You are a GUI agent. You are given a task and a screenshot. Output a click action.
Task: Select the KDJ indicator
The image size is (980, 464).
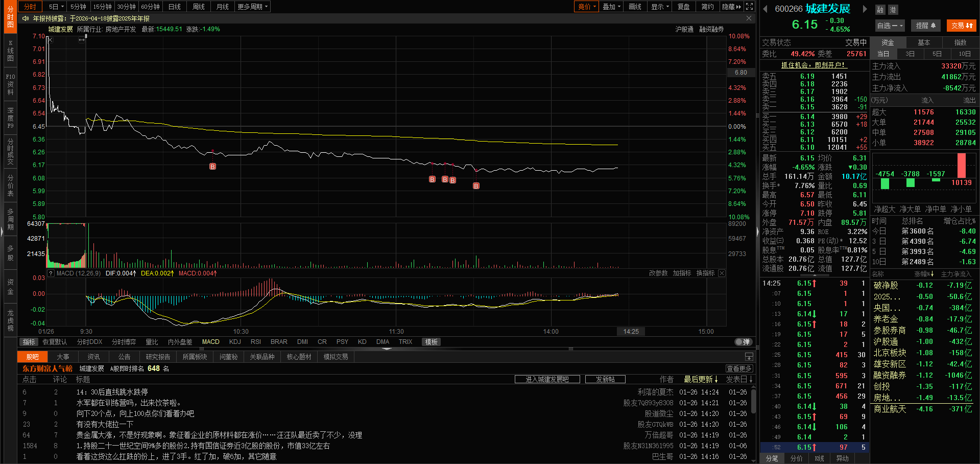pyautogui.click(x=235, y=342)
